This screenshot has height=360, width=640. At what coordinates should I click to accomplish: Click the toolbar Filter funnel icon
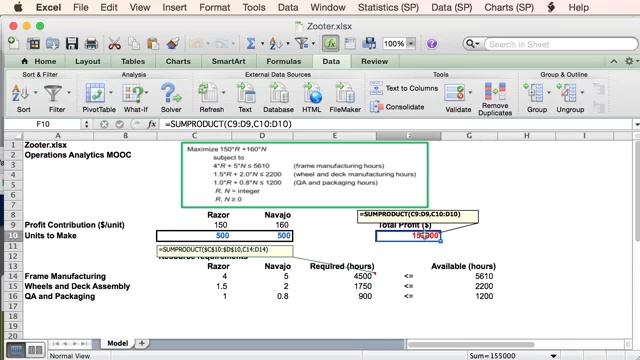(301, 43)
